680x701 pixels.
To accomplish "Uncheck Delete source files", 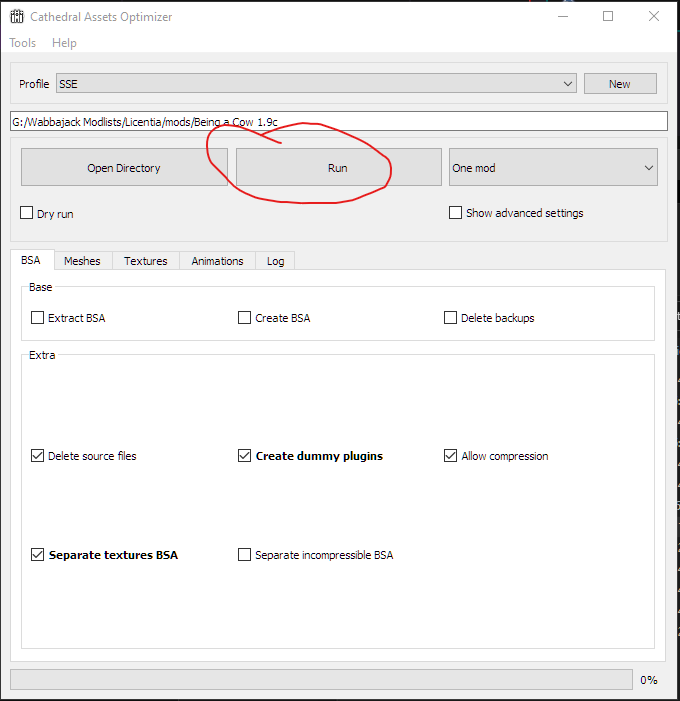I will click(x=37, y=456).
